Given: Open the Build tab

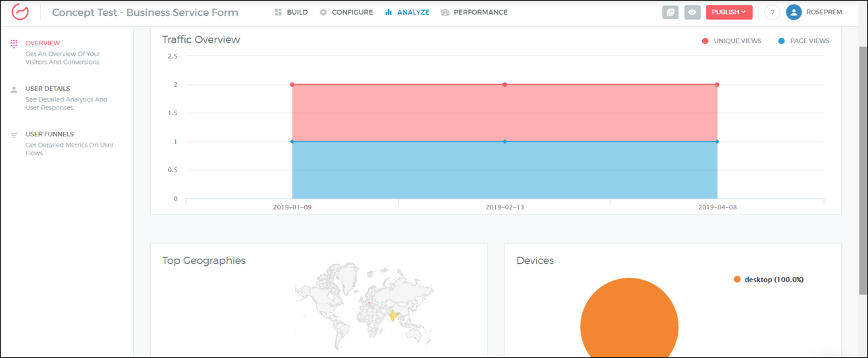Looking at the screenshot, I should [x=291, y=13].
